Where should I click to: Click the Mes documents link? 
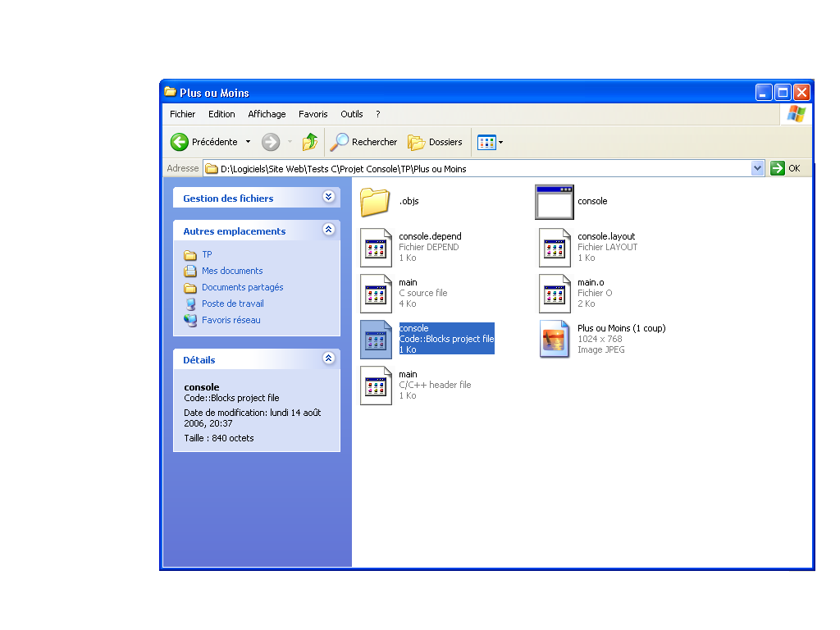click(x=232, y=271)
